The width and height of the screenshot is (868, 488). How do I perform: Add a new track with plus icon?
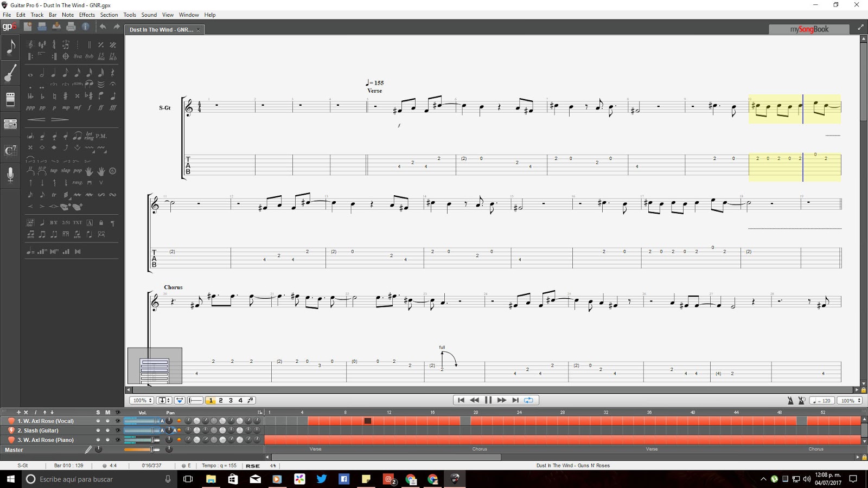pyautogui.click(x=18, y=412)
